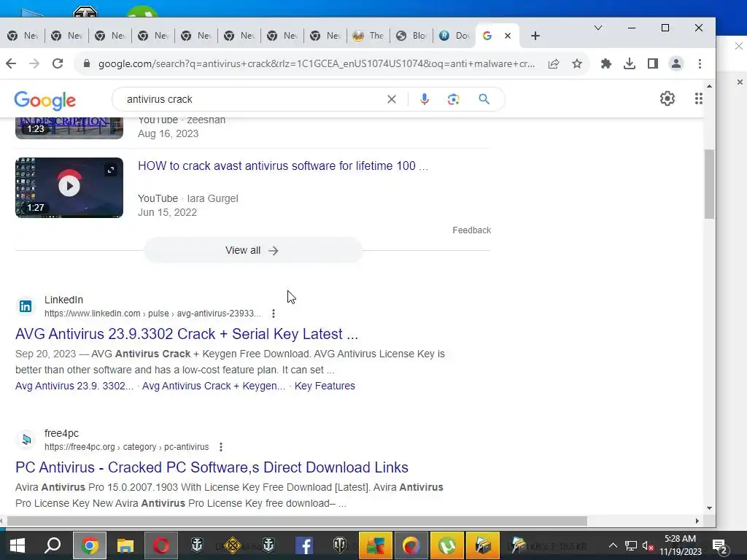Click the free4pc.org category URL breadcrumb
747x560 pixels.
(x=127, y=447)
